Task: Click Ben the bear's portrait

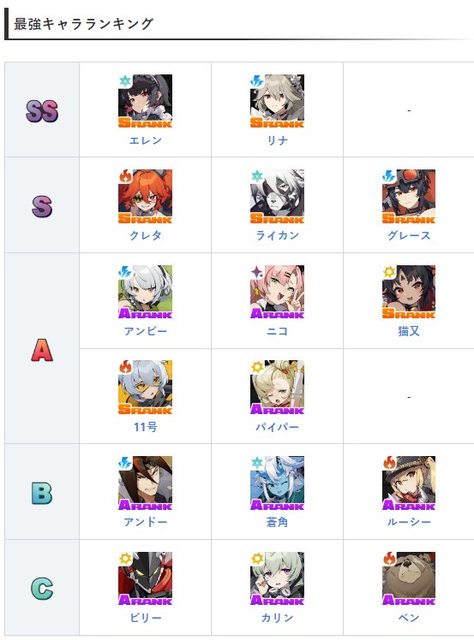Action: tap(409, 579)
